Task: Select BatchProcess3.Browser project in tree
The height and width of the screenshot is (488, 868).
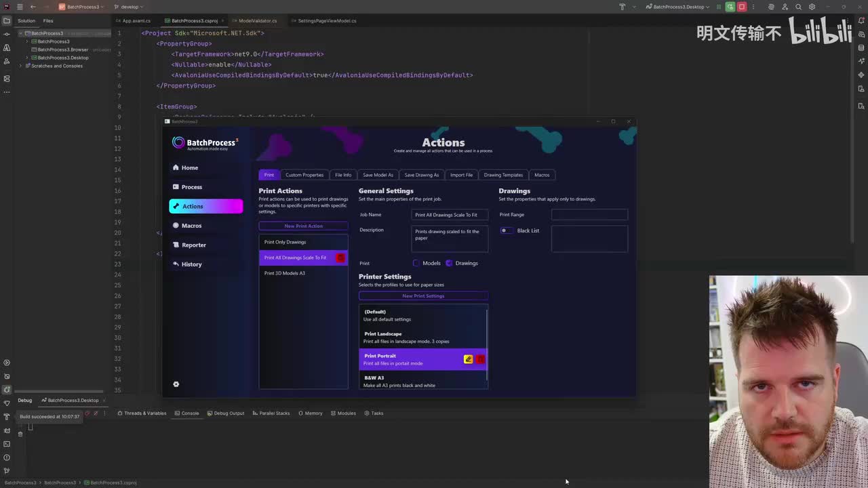Action: point(62,49)
